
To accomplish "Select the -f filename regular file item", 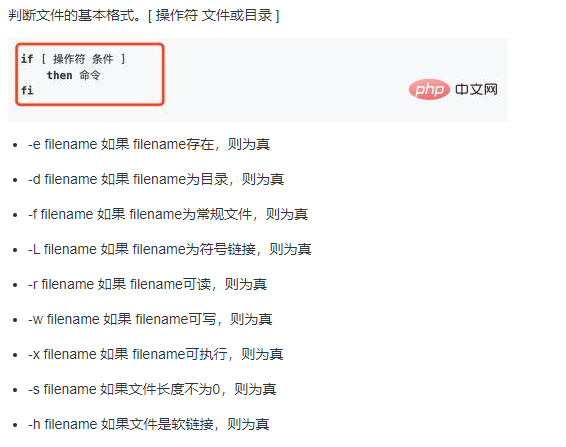I will 168,214.
